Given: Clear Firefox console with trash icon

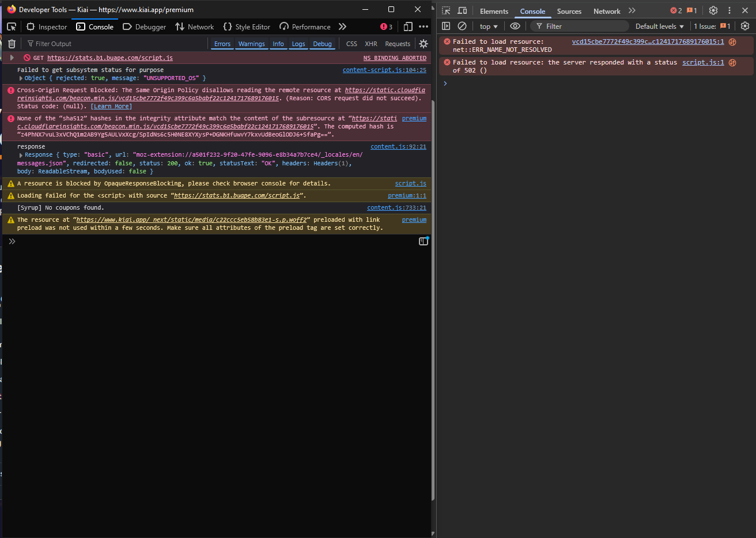Looking at the screenshot, I should [x=12, y=44].
